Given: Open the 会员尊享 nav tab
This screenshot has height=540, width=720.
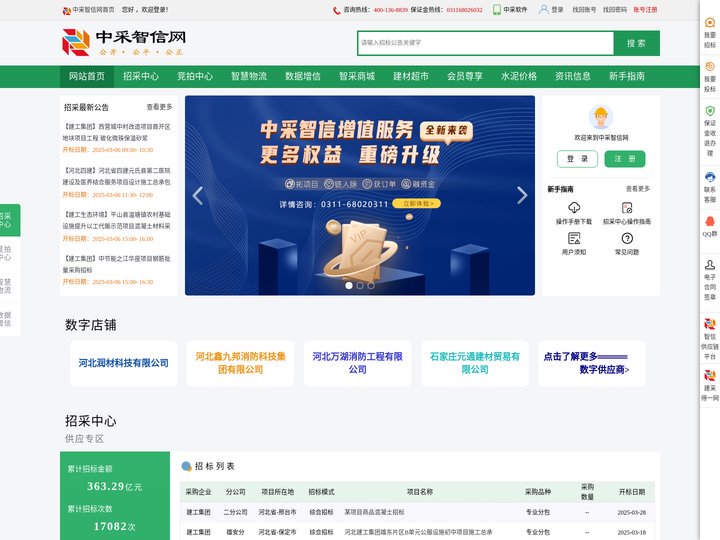Looking at the screenshot, I should 465,76.
